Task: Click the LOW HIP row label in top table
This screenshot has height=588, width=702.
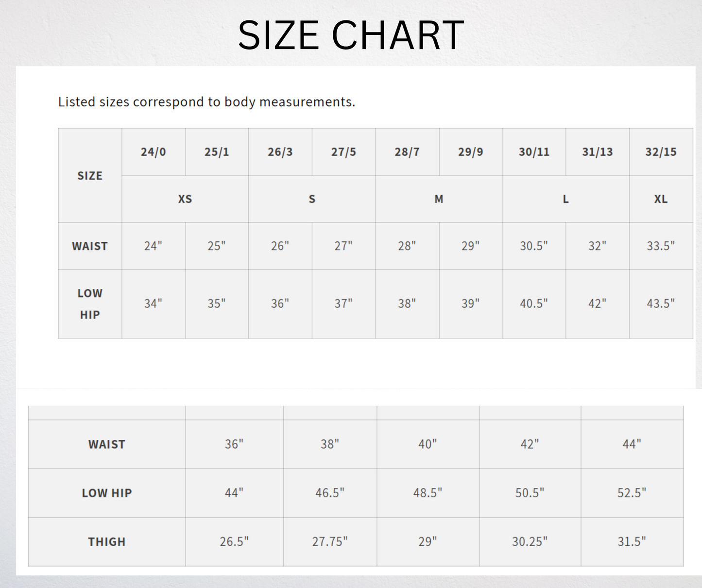Action: click(90, 304)
